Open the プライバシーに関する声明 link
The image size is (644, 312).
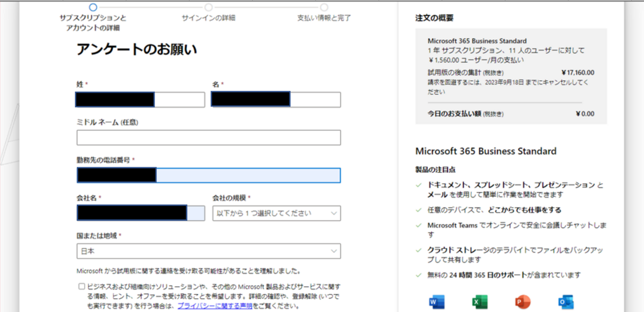215,306
